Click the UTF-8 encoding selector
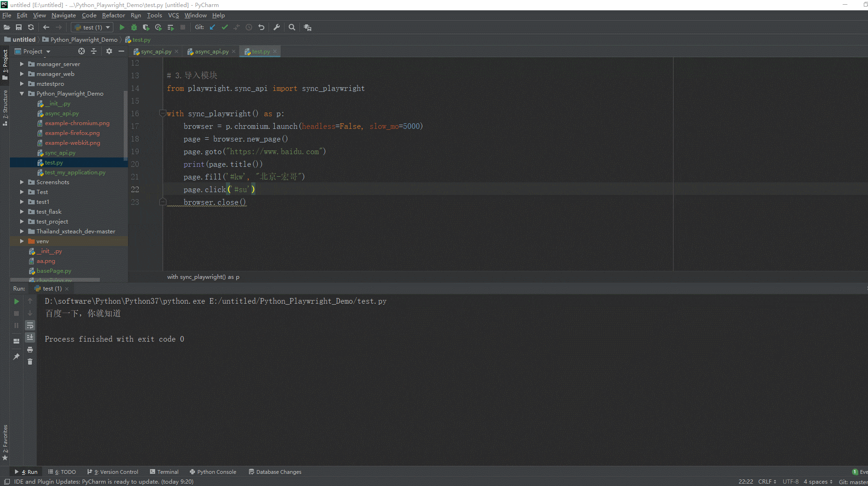 (x=791, y=482)
